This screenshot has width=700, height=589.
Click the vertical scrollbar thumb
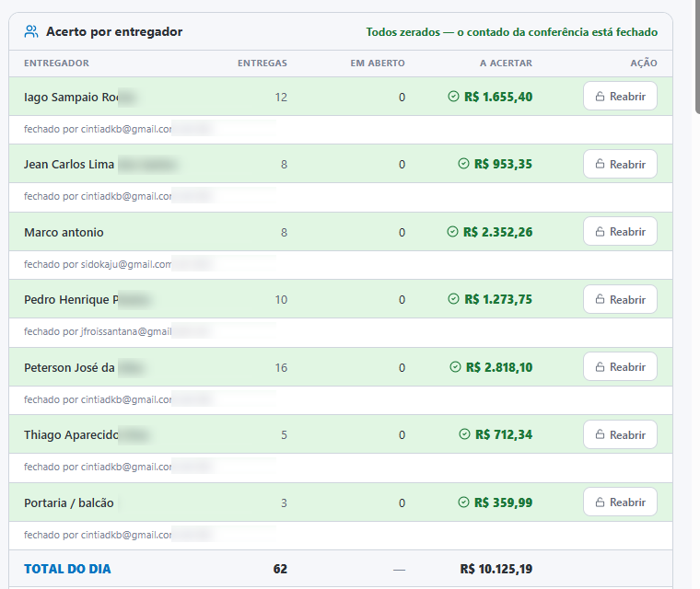[697, 57]
